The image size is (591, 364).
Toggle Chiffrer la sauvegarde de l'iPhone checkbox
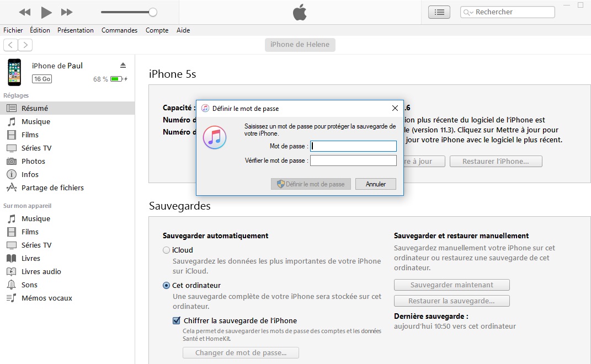pos(177,320)
